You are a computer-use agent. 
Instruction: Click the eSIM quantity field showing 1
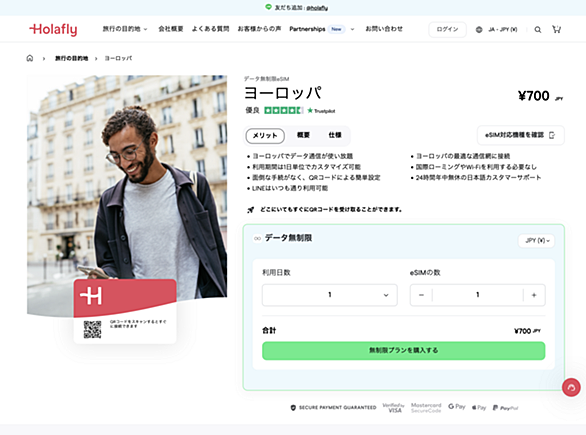point(478,295)
